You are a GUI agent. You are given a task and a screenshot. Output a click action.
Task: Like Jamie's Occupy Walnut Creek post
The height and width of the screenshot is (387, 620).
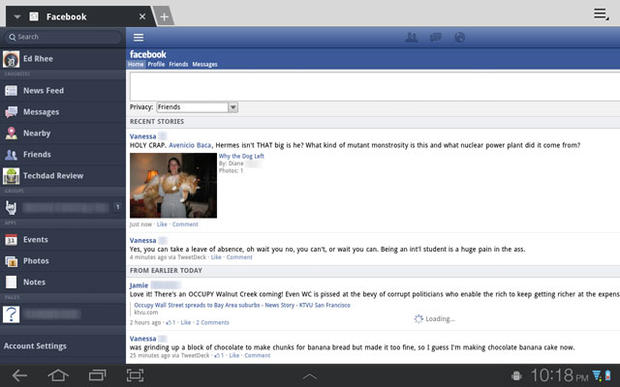pyautogui.click(x=185, y=323)
